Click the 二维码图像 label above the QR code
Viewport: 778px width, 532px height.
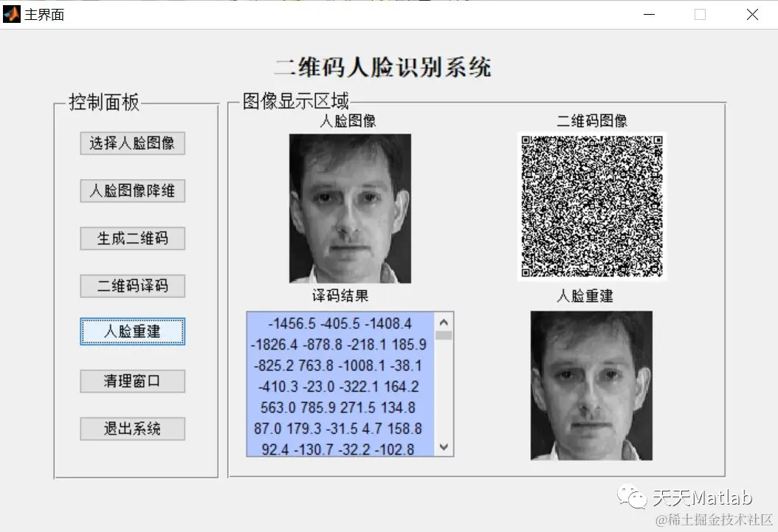(x=592, y=120)
